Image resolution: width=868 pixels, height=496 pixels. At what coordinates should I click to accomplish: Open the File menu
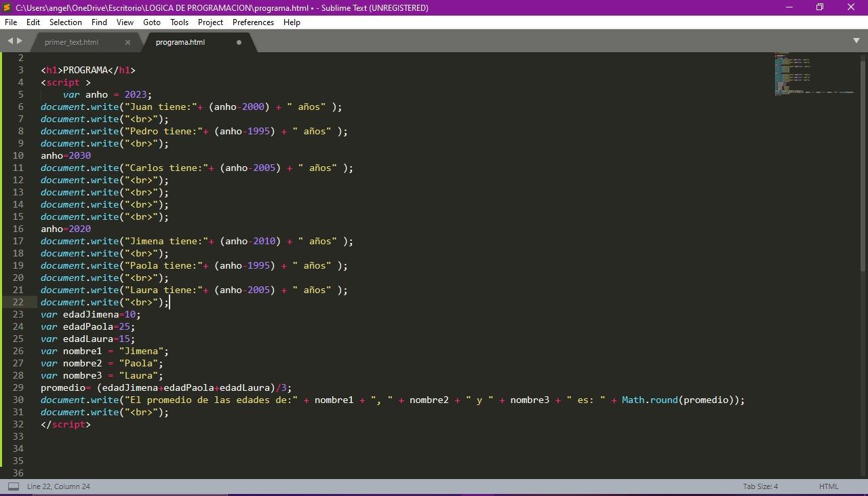pyautogui.click(x=11, y=22)
